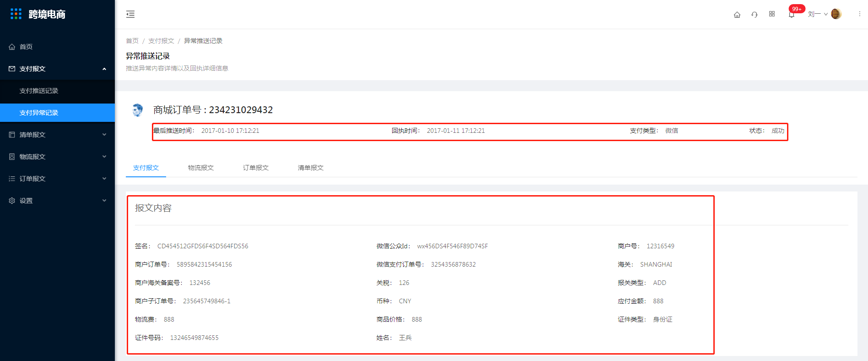This screenshot has width=868, height=361.
Task: Expand the 设置 sidebar menu arrow
Action: click(x=104, y=201)
